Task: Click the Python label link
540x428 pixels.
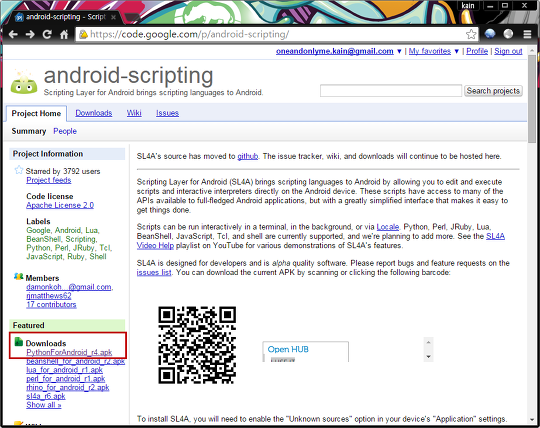Action: tap(38, 248)
